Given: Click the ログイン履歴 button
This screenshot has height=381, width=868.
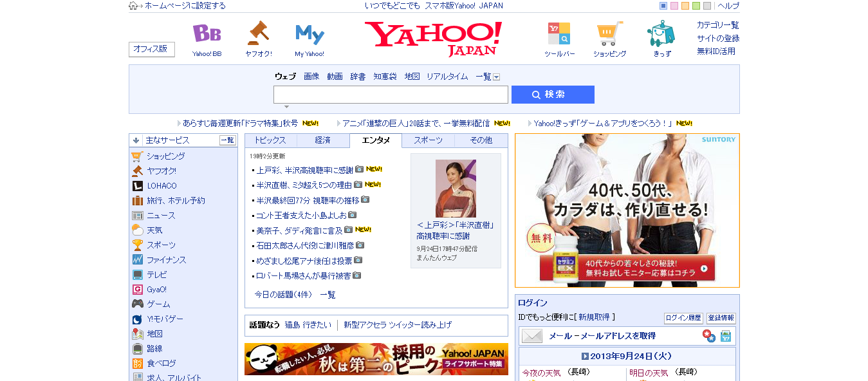Looking at the screenshot, I should (x=683, y=319).
